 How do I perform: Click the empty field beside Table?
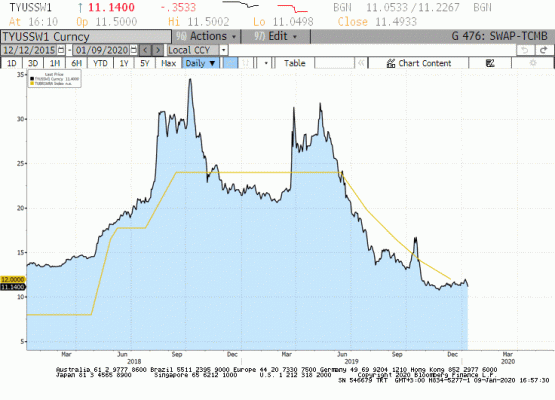click(x=334, y=63)
